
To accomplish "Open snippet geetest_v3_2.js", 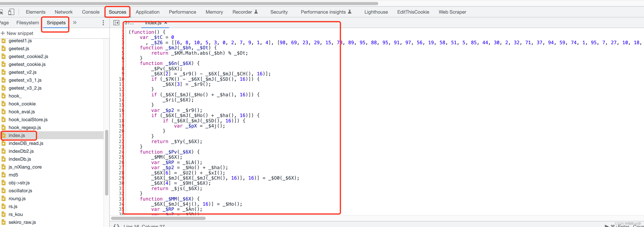I will click(25, 88).
